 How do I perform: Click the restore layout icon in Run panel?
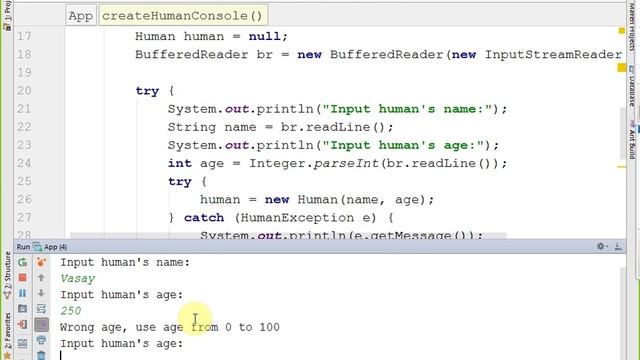coord(22,343)
